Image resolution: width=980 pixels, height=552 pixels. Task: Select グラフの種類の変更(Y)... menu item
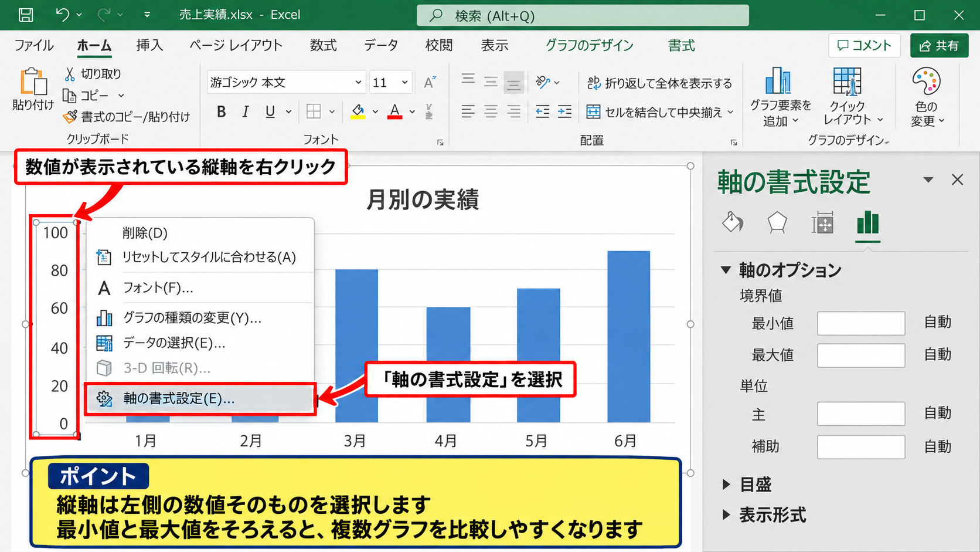coord(199,318)
